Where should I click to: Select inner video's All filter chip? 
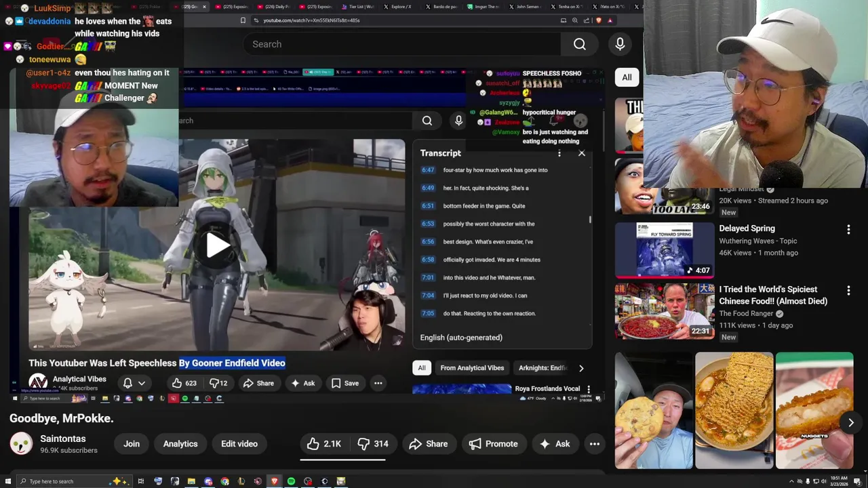(x=422, y=368)
